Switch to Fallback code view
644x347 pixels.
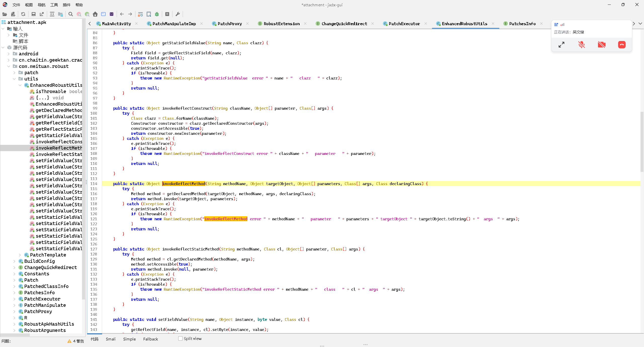click(150, 339)
